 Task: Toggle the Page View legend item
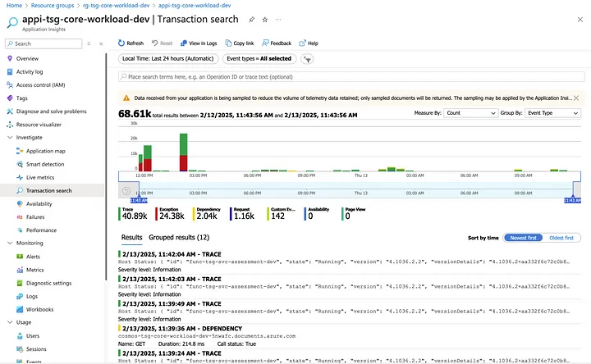(354, 214)
